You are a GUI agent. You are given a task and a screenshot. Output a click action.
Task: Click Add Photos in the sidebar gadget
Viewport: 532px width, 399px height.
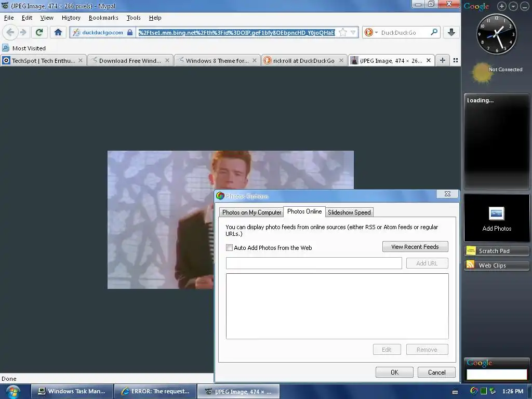click(497, 219)
